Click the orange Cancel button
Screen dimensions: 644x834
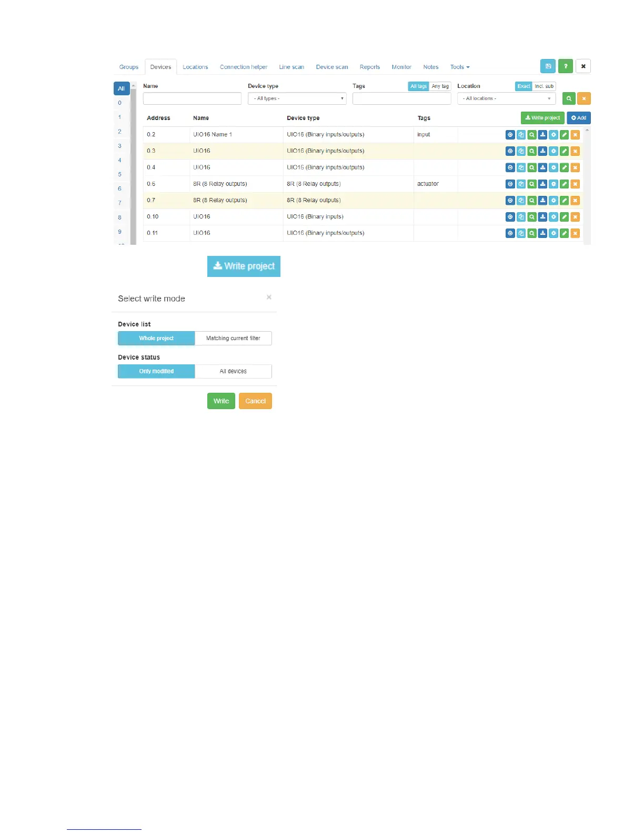click(255, 401)
